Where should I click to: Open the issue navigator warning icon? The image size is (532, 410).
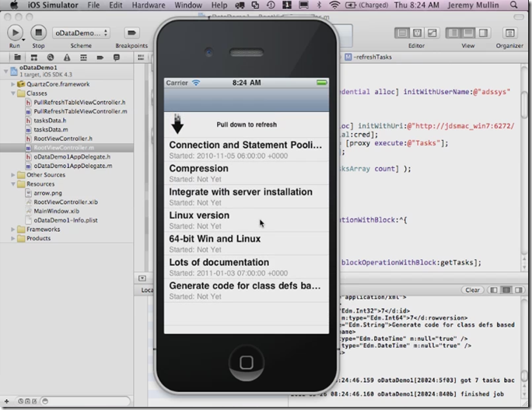[67, 58]
